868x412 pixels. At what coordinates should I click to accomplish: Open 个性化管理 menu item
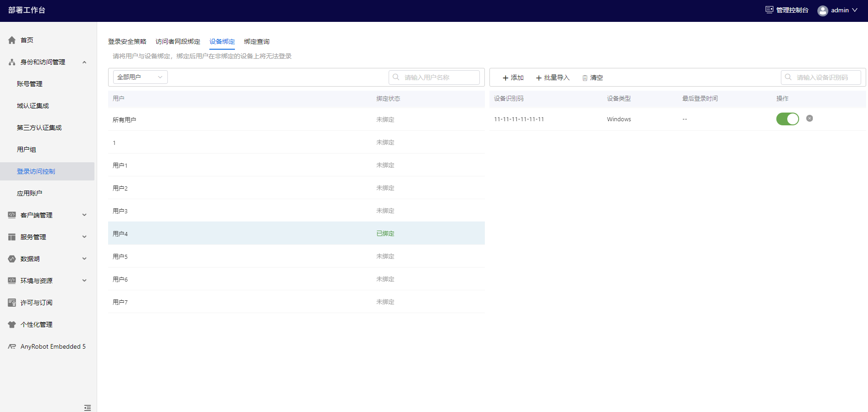(36, 324)
